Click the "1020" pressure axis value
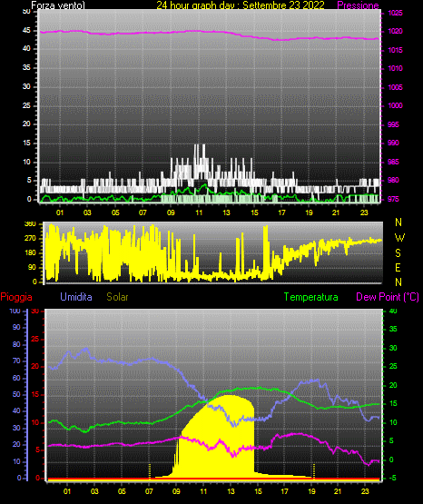 (395, 31)
